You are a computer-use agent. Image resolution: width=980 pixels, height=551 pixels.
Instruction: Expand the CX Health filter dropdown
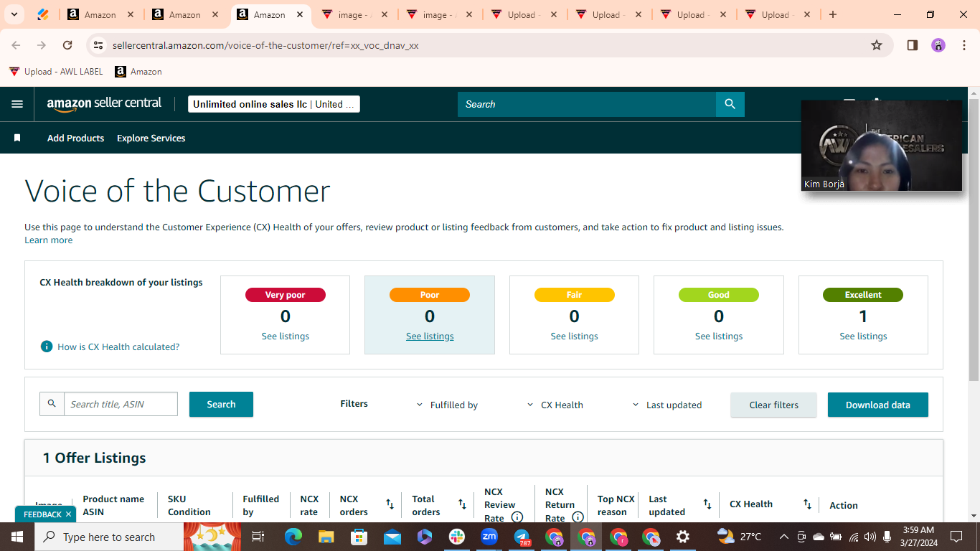point(555,405)
